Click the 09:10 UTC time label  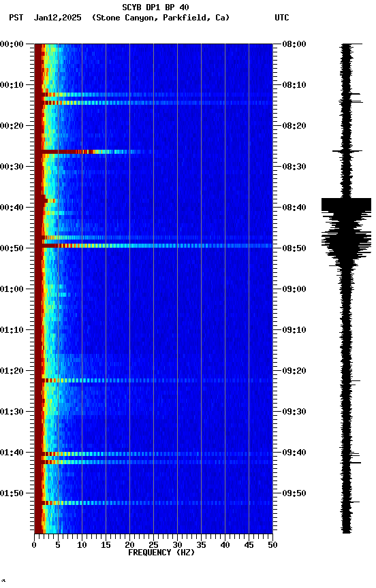[x=294, y=330]
